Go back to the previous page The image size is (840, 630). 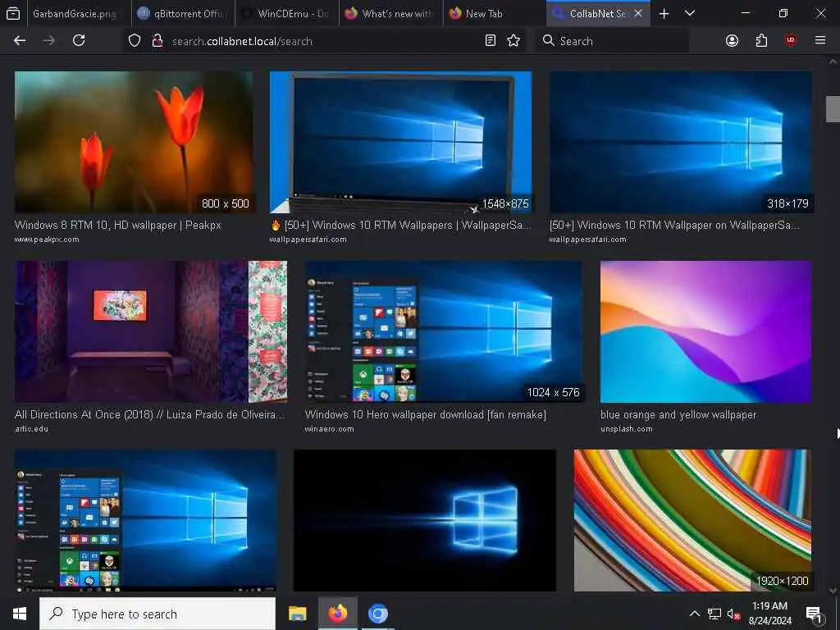[x=20, y=40]
